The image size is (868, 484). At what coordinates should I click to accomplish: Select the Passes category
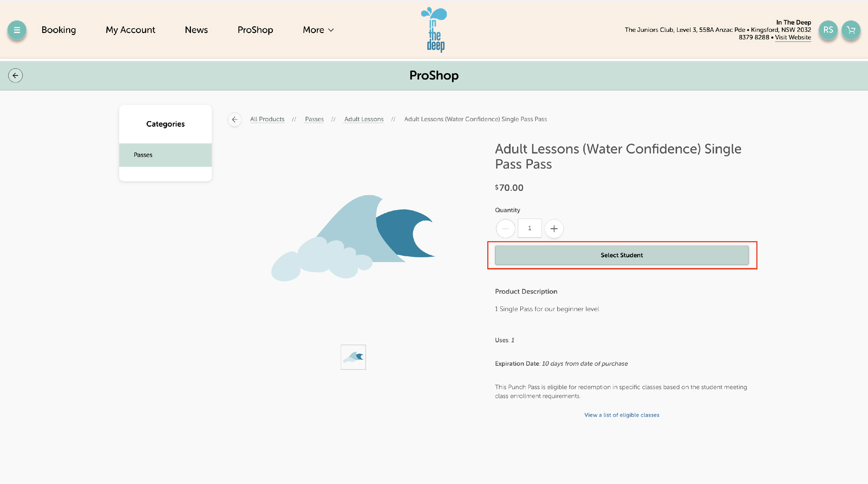tap(165, 155)
